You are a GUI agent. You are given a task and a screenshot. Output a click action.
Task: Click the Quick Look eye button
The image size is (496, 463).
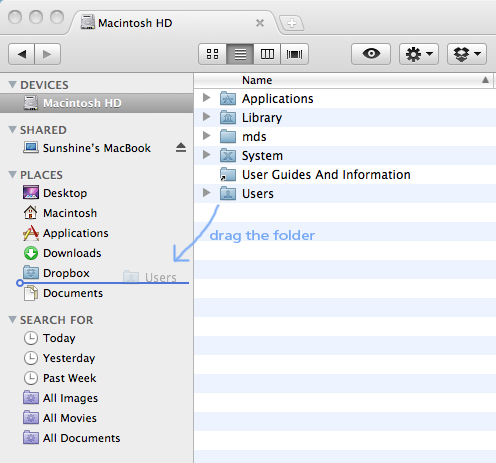click(x=371, y=54)
